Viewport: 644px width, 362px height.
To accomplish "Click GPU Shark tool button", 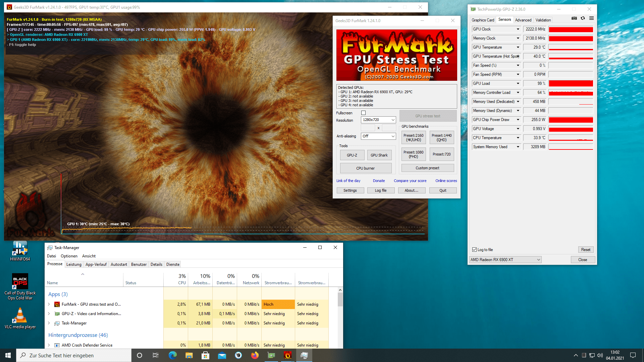I will [379, 155].
